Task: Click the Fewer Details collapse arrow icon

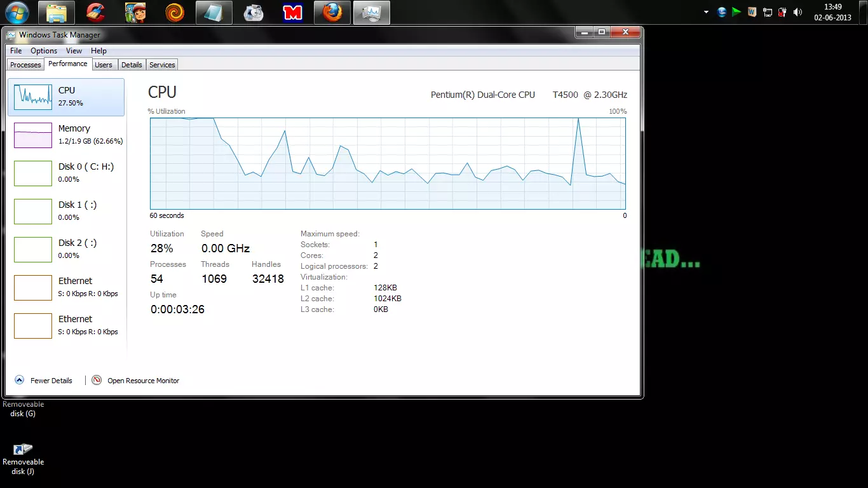Action: [x=18, y=380]
